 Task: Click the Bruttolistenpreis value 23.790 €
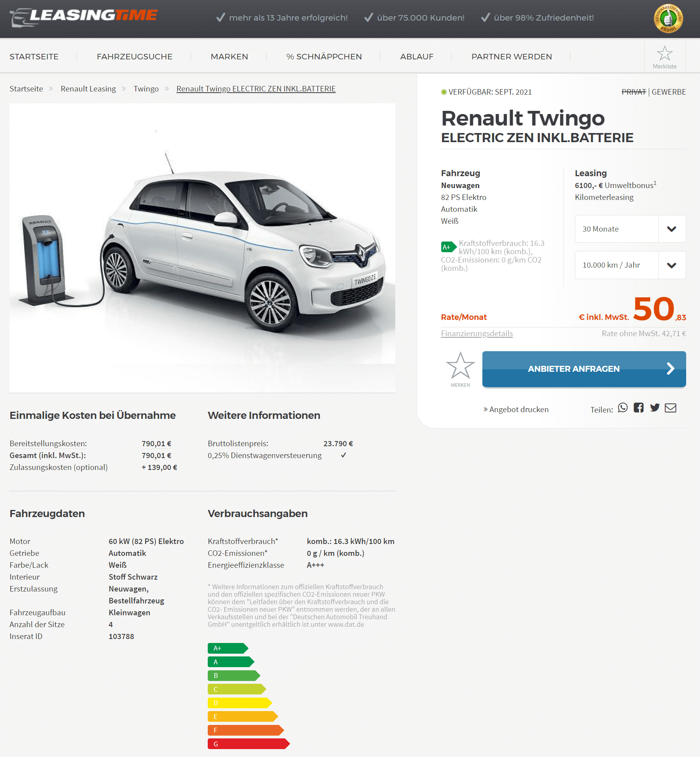coord(338,443)
